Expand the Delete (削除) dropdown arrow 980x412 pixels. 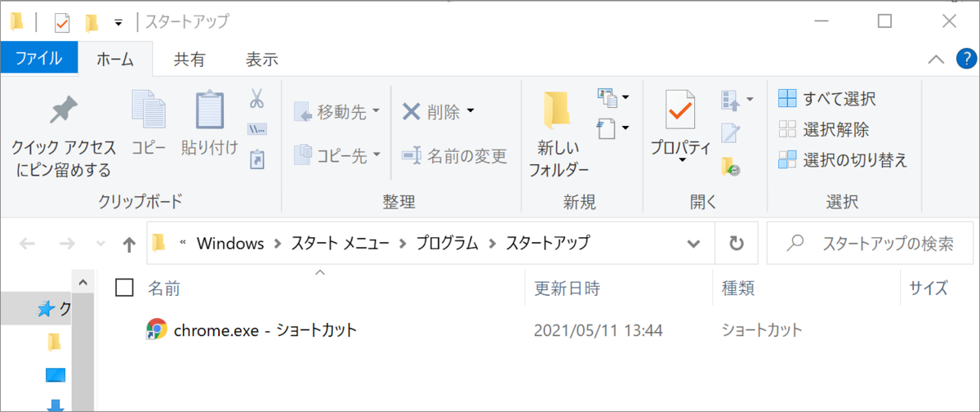click(470, 112)
